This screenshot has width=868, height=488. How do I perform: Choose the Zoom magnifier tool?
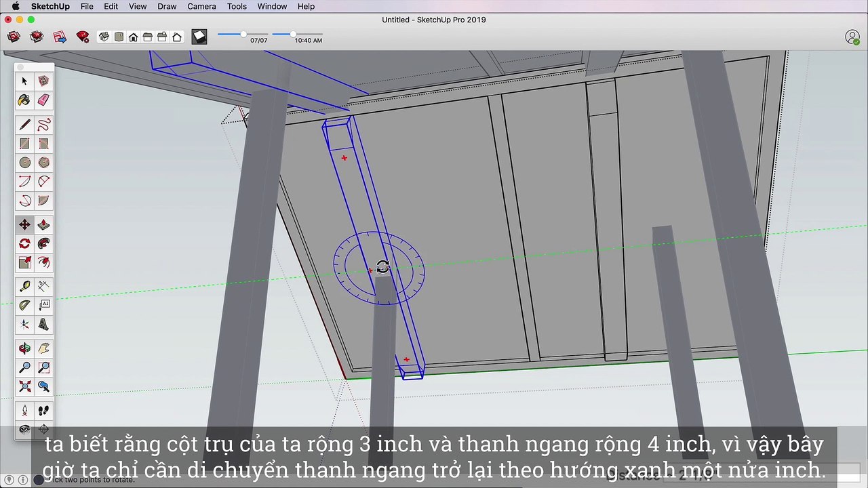pos(24,367)
